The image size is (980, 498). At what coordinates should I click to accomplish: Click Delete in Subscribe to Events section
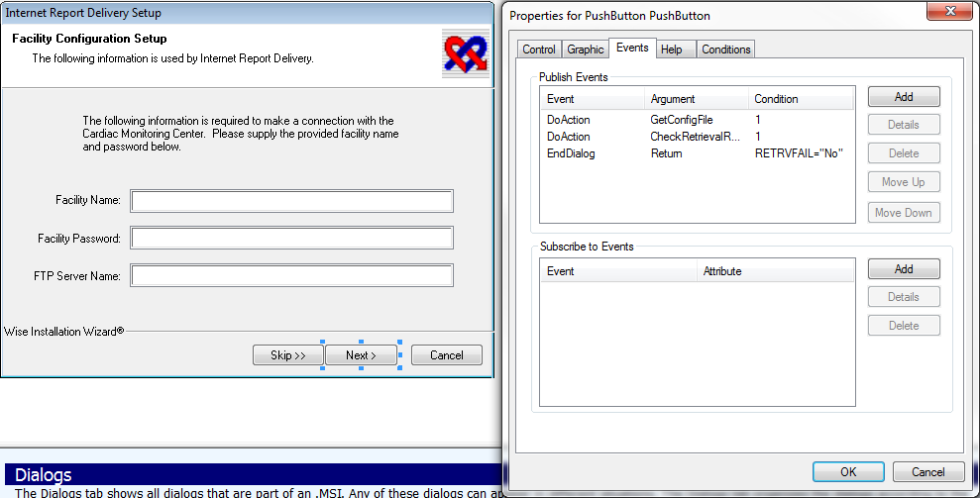(904, 326)
